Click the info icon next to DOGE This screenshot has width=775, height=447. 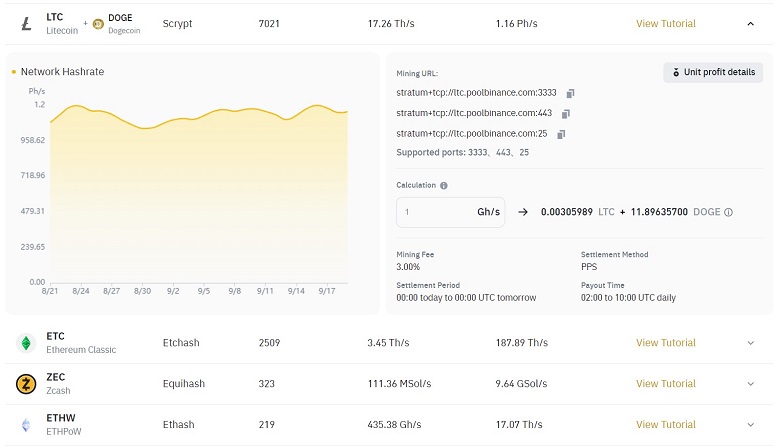click(x=728, y=212)
